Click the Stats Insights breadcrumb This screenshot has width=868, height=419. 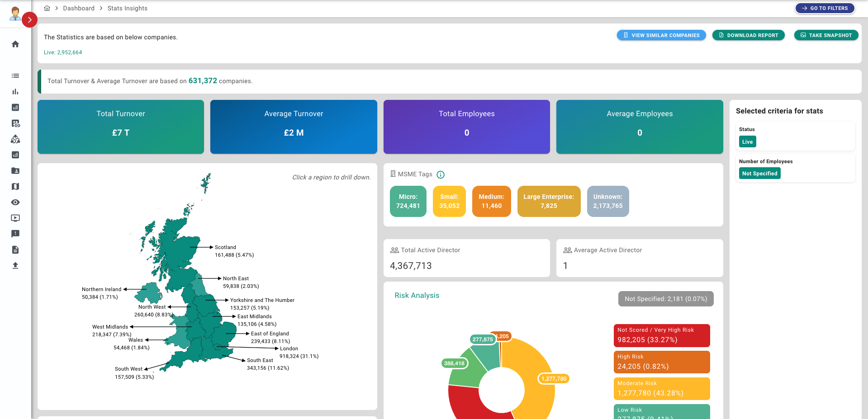coord(128,8)
